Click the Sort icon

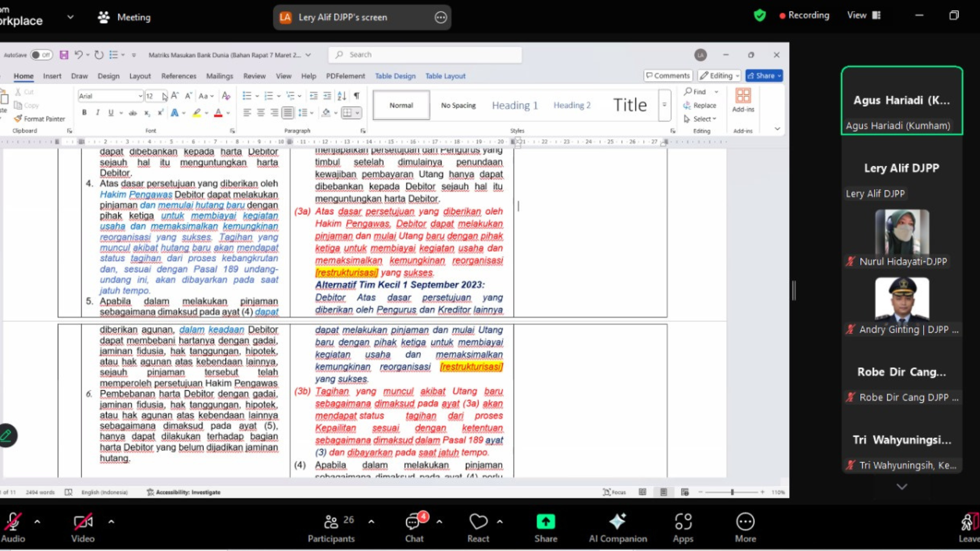(x=342, y=95)
